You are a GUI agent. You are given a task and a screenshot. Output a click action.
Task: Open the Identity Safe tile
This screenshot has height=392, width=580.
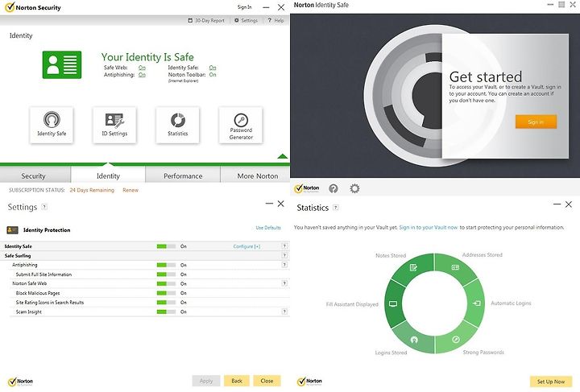point(52,125)
